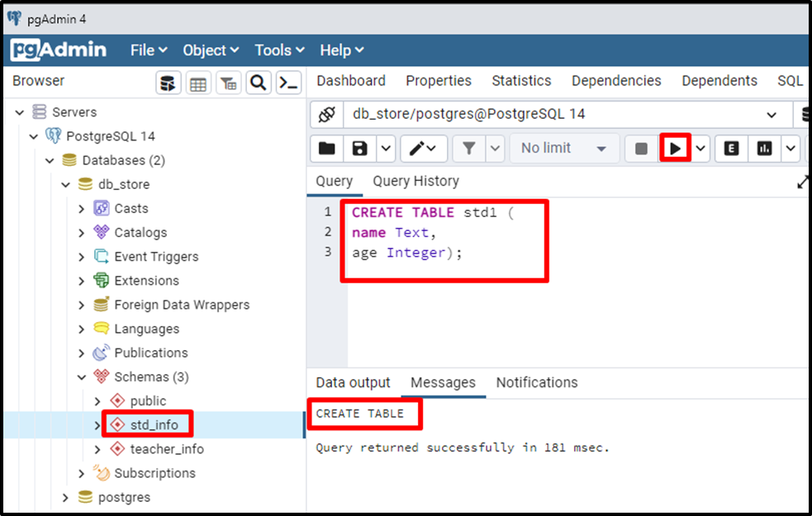This screenshot has height=516, width=812.
Task: Save the current query
Action: (357, 148)
